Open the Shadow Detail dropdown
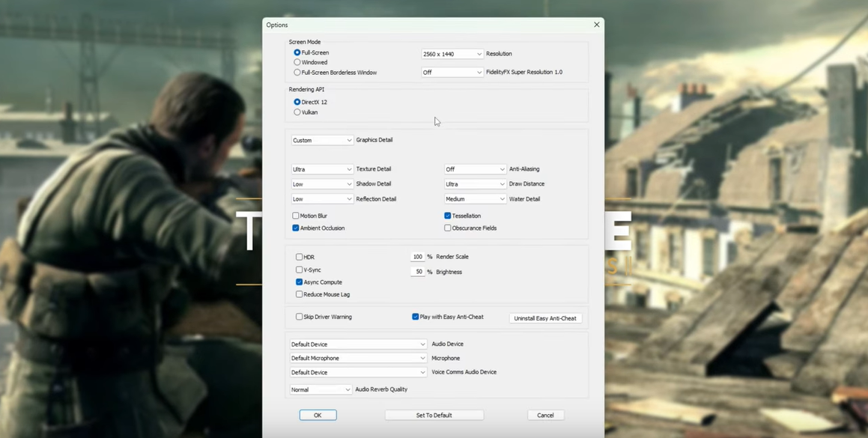Viewport: 868px width, 438px height. [322, 184]
